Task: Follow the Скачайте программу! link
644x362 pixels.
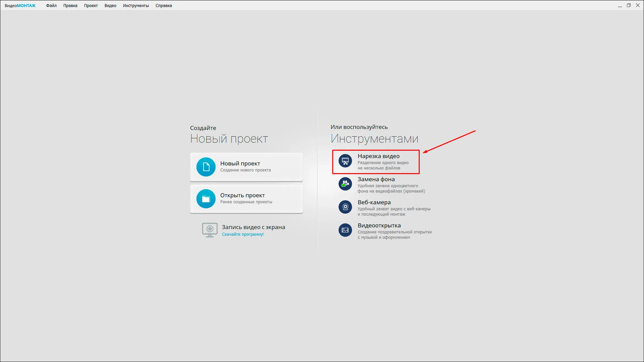Action: (x=243, y=234)
